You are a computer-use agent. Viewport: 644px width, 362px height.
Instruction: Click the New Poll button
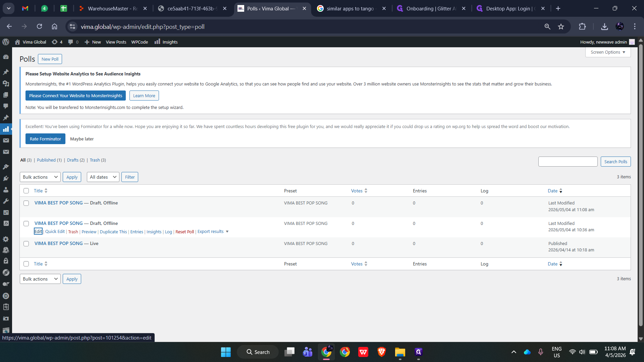(50, 59)
